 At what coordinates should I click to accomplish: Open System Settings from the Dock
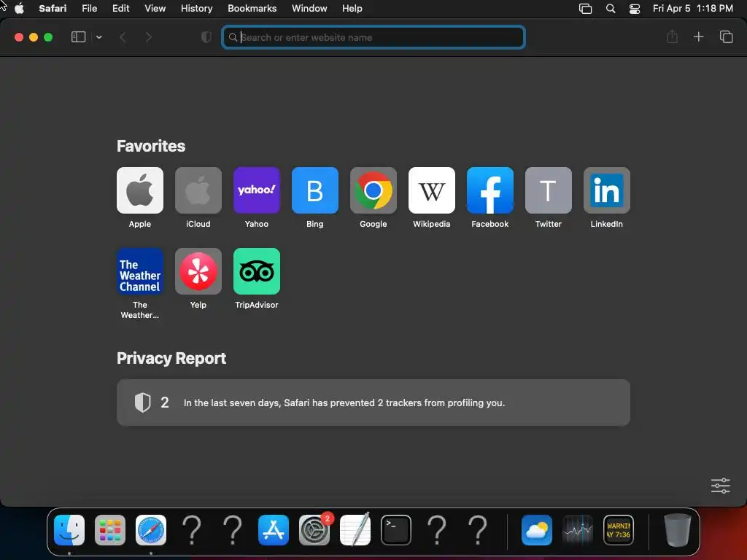tap(314, 530)
